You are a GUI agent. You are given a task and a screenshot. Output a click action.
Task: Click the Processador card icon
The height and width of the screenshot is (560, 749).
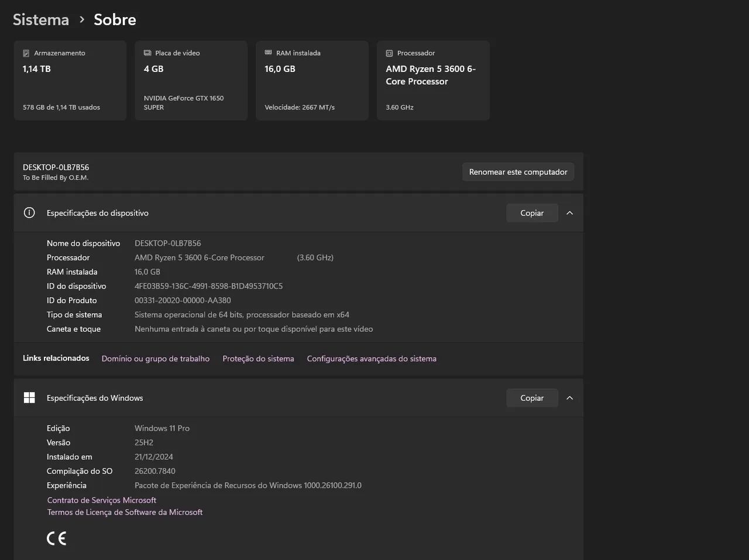point(389,53)
